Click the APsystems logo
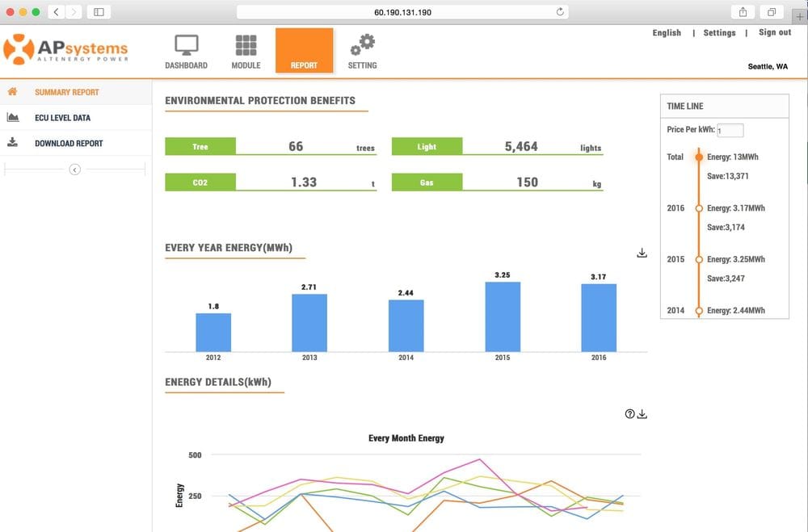Screen dimensions: 808x532 66,49
